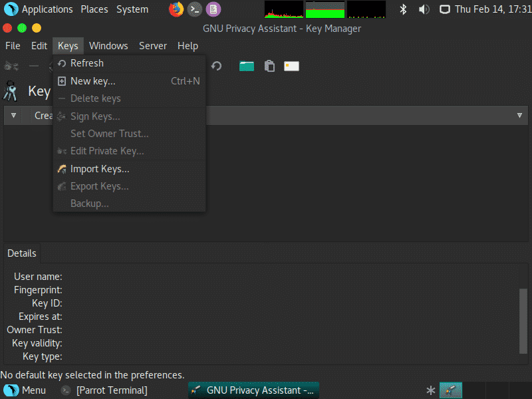The image size is (532, 399).
Task: Open the File menu
Action: 13,46
